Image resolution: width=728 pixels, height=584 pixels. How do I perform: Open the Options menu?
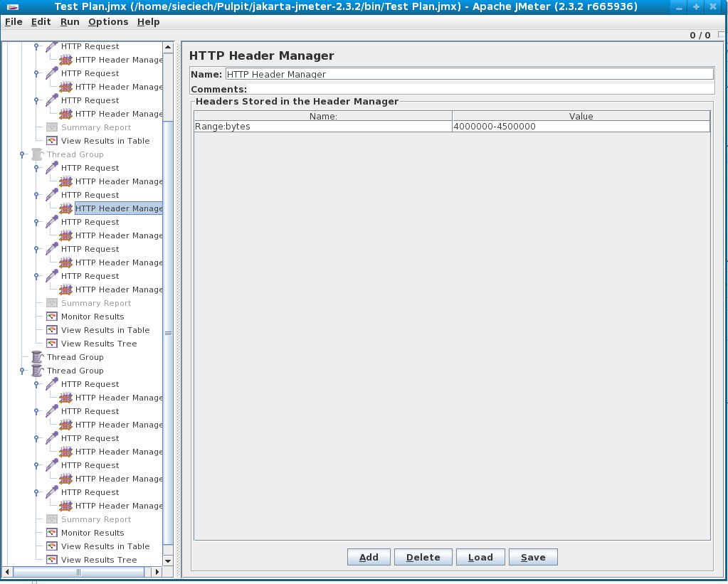(107, 21)
